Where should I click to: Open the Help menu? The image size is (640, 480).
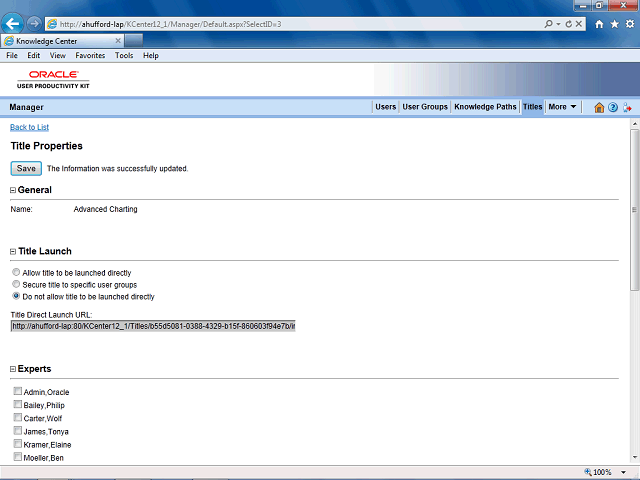point(151,56)
